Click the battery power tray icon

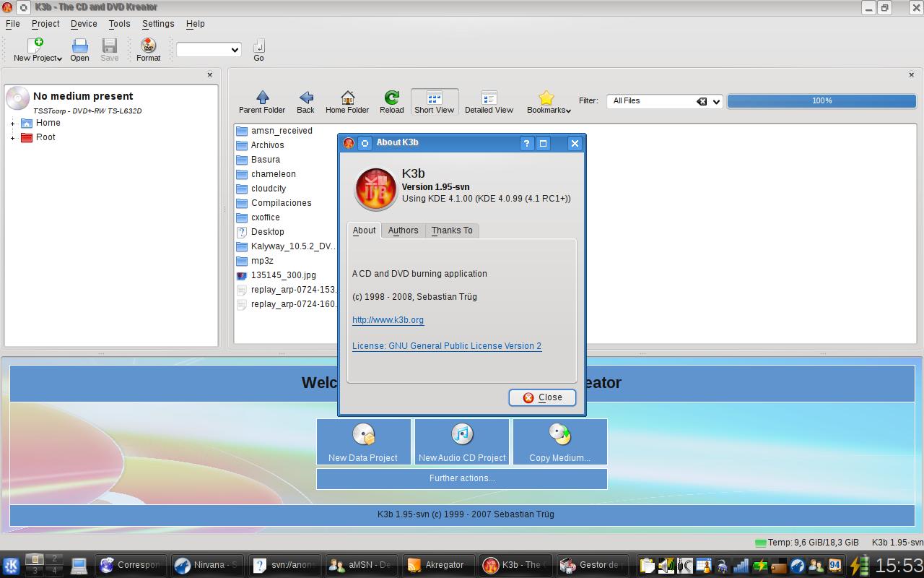[x=859, y=565]
